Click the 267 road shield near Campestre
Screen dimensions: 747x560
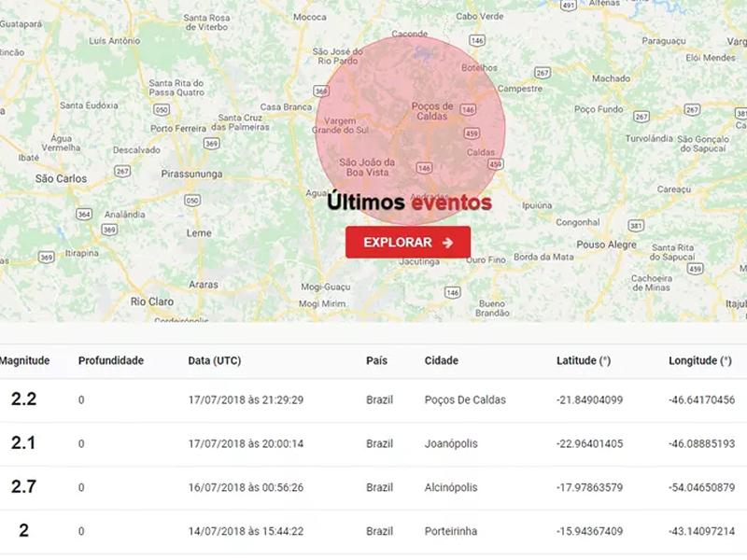pos(542,72)
